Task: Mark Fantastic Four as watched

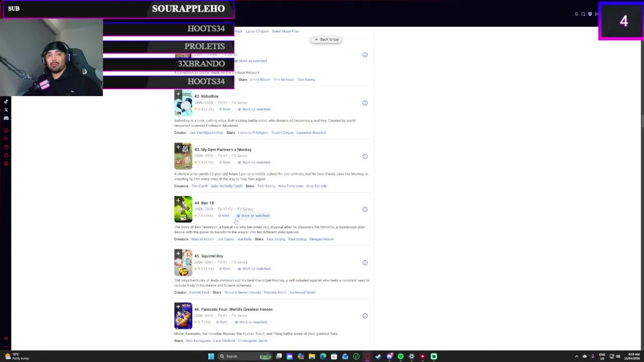Action: 251,322
